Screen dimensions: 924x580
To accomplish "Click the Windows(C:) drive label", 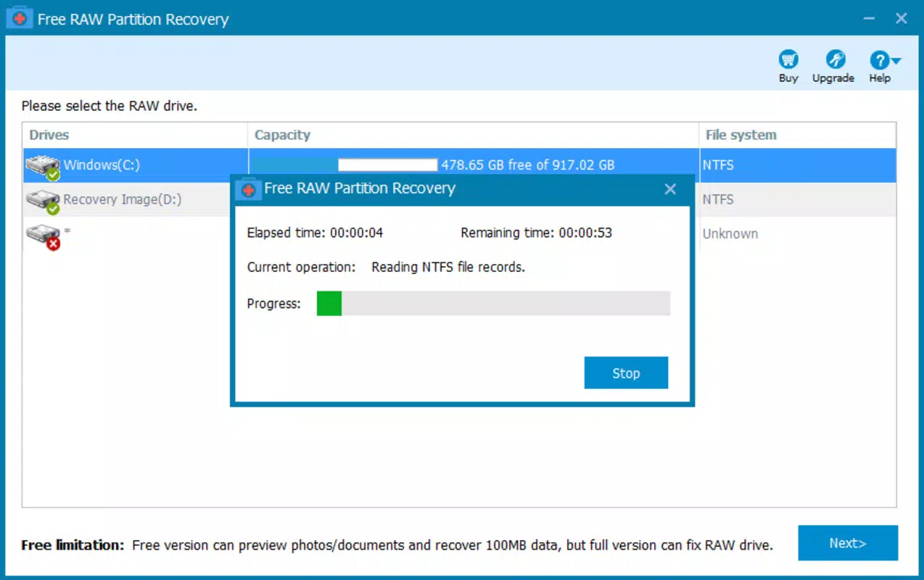I will [x=102, y=165].
